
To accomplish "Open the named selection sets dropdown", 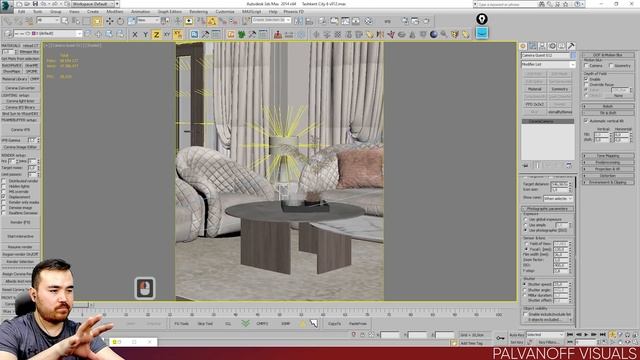I will click(x=271, y=20).
